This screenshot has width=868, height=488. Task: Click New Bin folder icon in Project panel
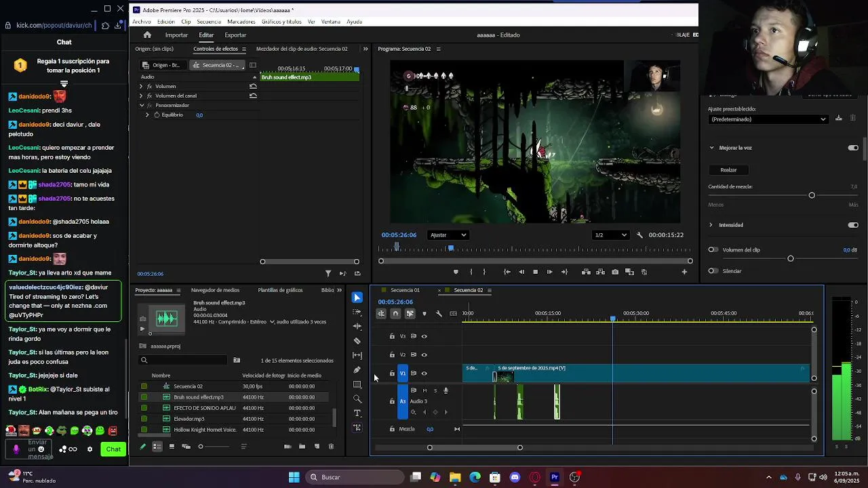302,447
